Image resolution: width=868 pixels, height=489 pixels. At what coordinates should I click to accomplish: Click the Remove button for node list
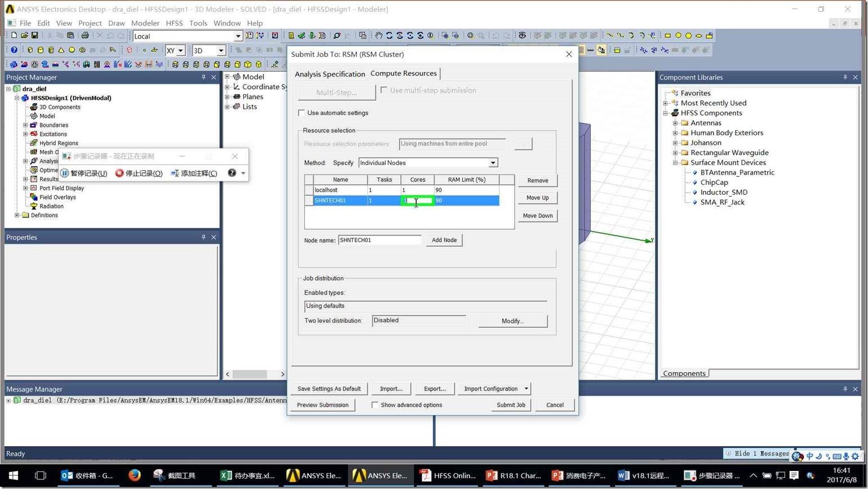coord(538,180)
